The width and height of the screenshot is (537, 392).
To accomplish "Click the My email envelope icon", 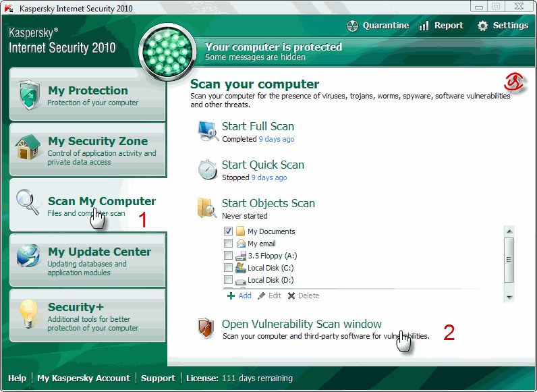I will (x=241, y=244).
